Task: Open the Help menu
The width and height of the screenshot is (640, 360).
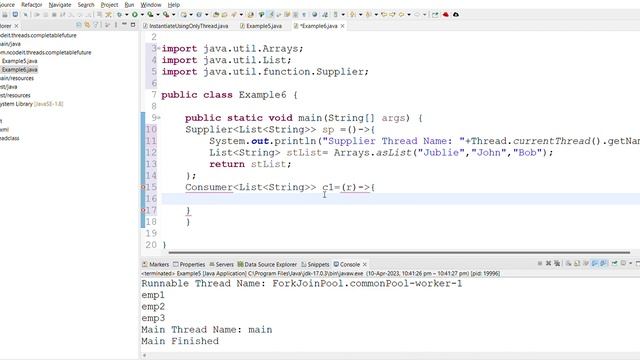Action: click(173, 4)
